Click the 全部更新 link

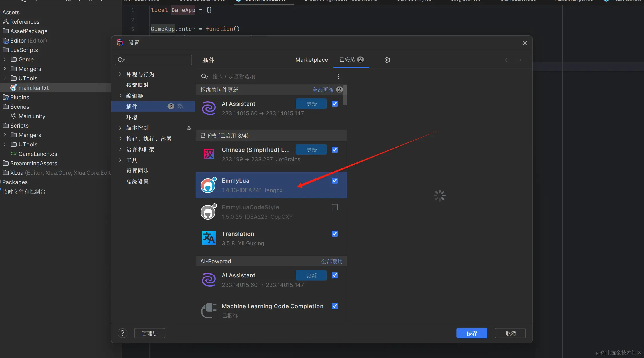point(323,90)
